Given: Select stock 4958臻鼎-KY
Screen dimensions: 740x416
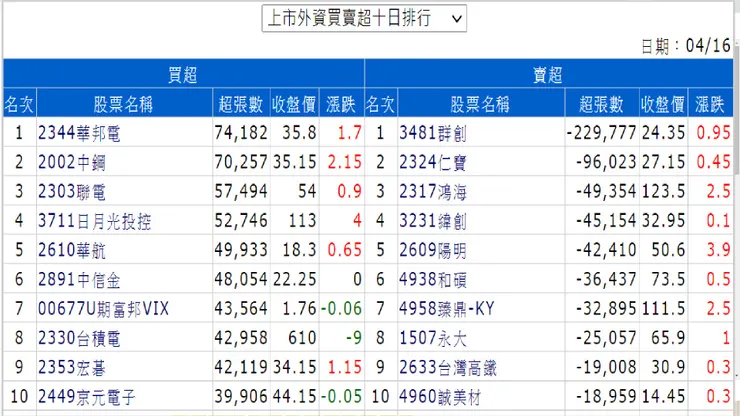Looking at the screenshot, I should click(446, 309).
